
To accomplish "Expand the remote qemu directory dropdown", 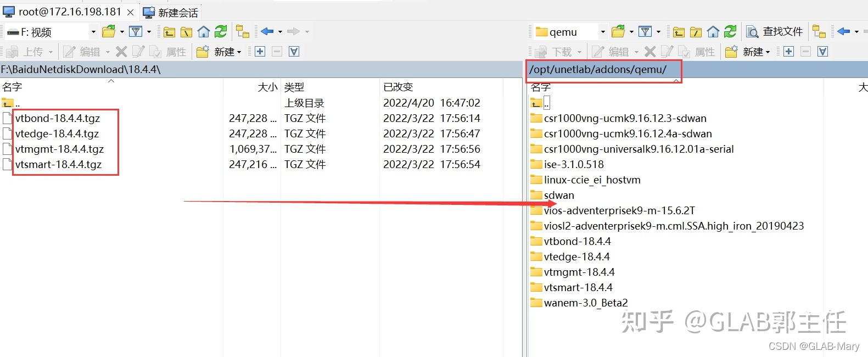I will point(602,32).
